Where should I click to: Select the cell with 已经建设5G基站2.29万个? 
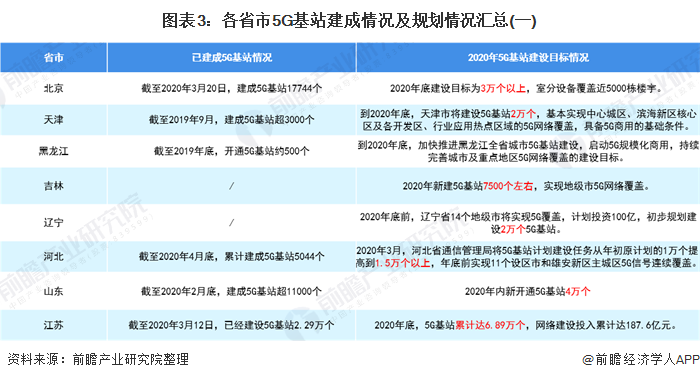232,325
